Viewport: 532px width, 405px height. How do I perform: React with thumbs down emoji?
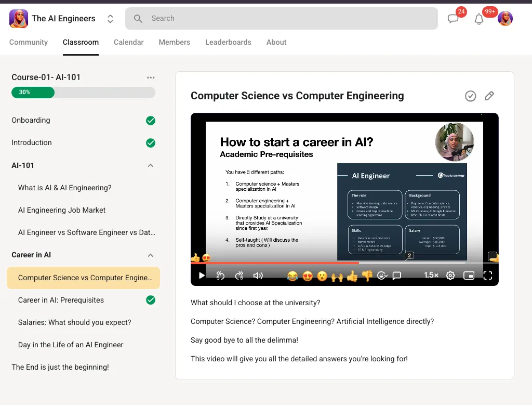pos(367,276)
